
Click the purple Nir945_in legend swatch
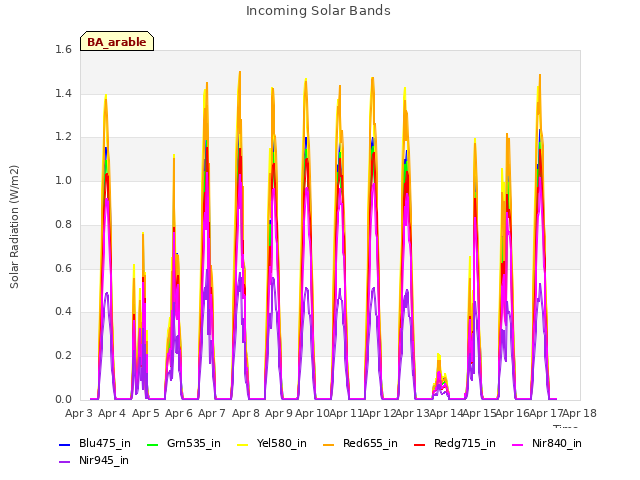[65, 462]
